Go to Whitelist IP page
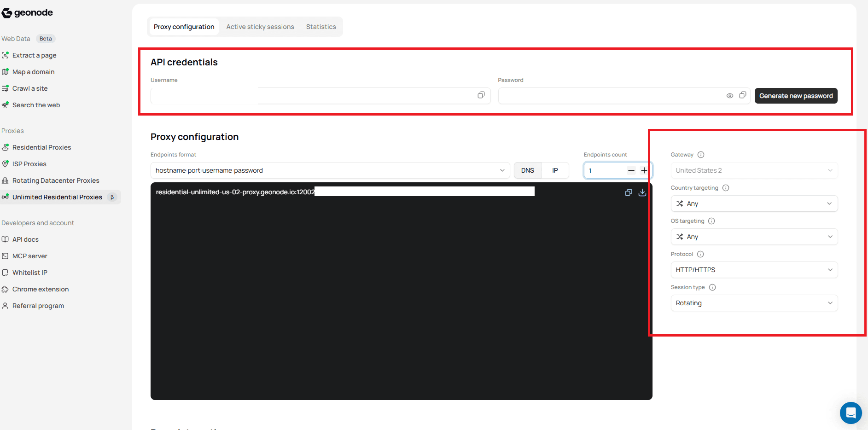The width and height of the screenshot is (868, 430). [x=30, y=273]
